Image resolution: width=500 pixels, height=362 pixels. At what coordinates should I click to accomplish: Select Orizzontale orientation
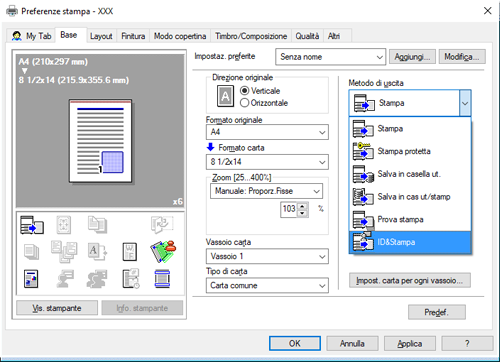point(264,103)
